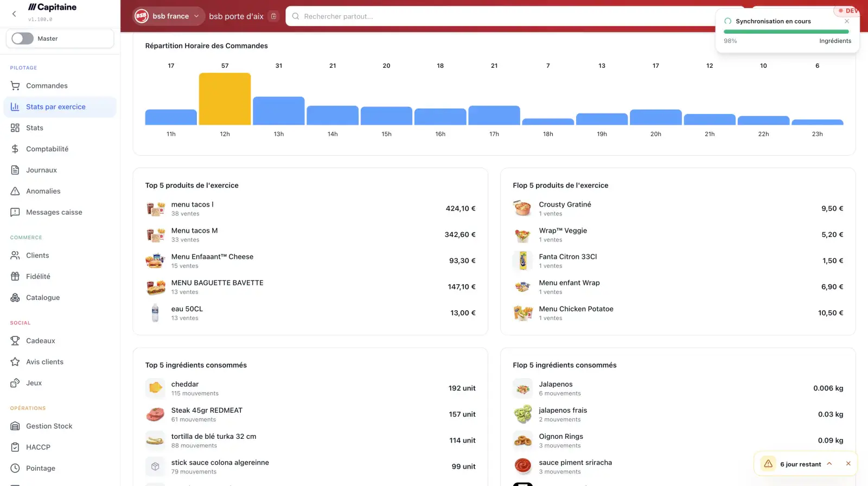Click the yellow 12h bar in chart
The width and height of the screenshot is (868, 486).
(x=225, y=99)
